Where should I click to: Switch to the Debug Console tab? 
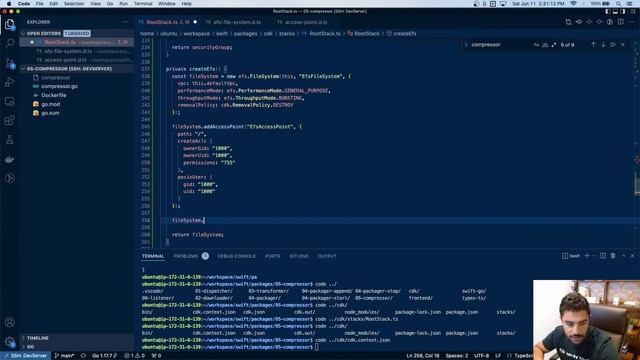tap(236, 256)
